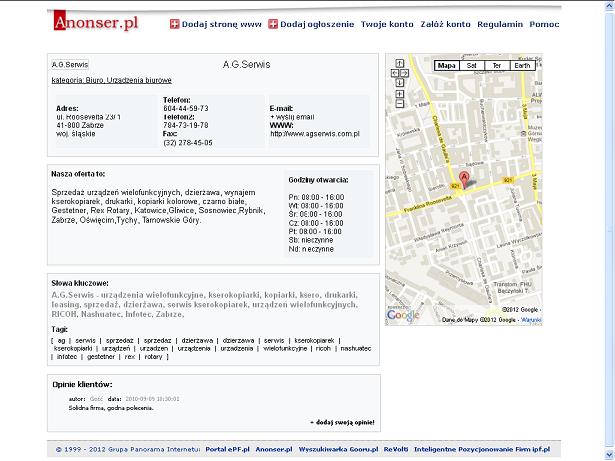Open the ricoh tag
Image resolution: width=615 pixels, height=461 pixels.
pyautogui.click(x=323, y=348)
